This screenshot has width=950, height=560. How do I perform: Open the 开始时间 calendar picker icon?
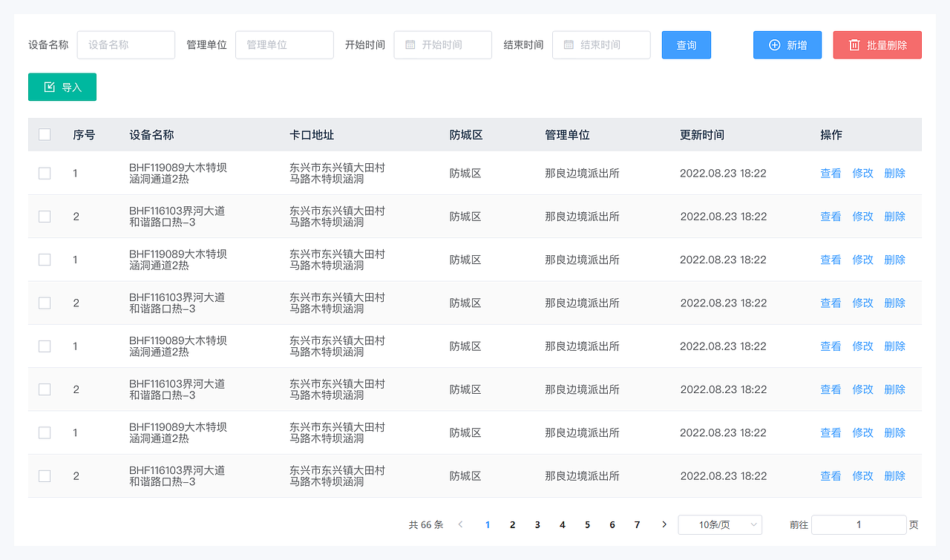[x=409, y=45]
